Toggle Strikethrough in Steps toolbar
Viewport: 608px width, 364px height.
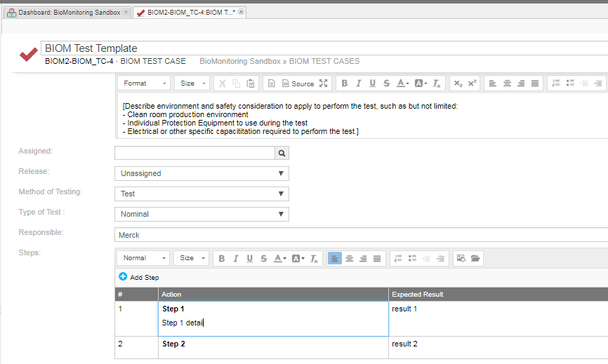(264, 258)
